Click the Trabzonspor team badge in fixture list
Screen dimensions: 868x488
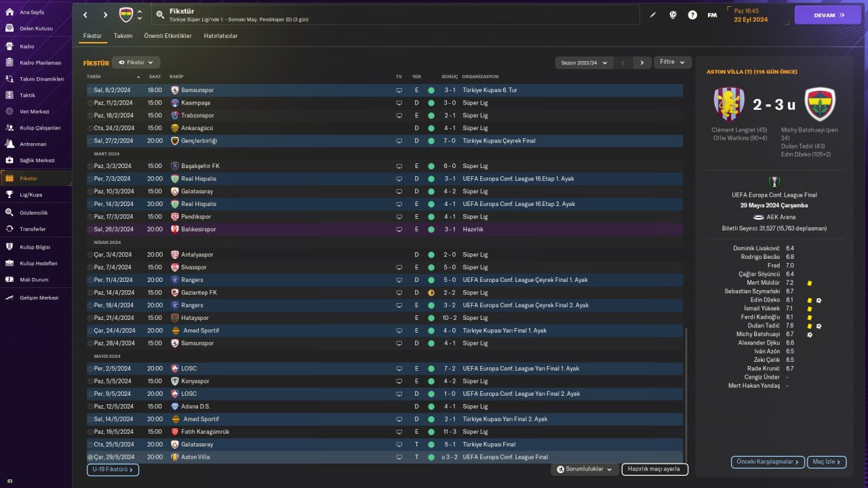pos(175,115)
